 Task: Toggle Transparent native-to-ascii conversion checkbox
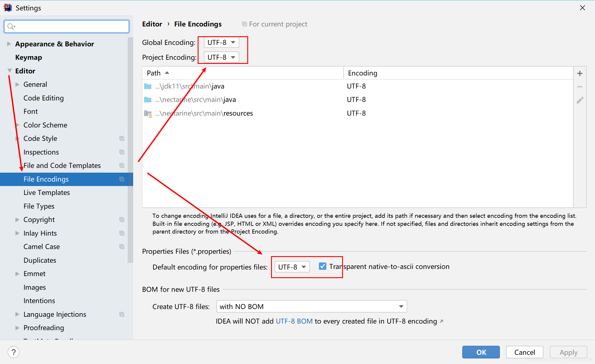pyautogui.click(x=322, y=266)
